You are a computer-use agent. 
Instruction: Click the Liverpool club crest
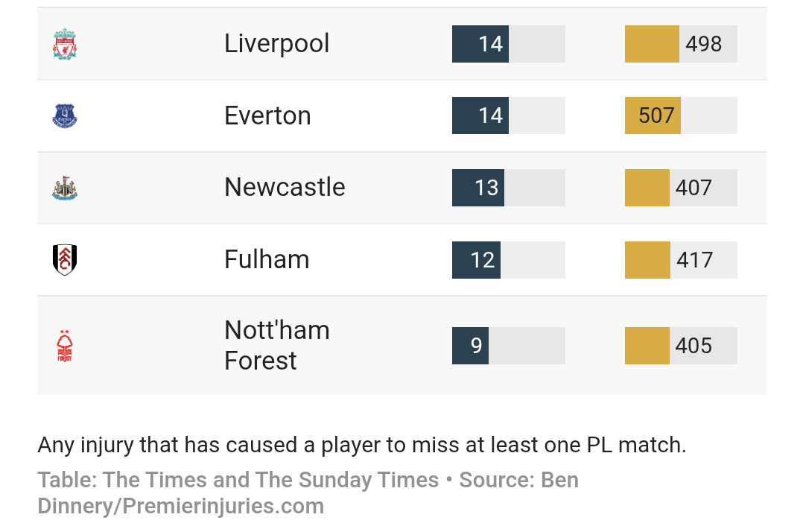(65, 44)
